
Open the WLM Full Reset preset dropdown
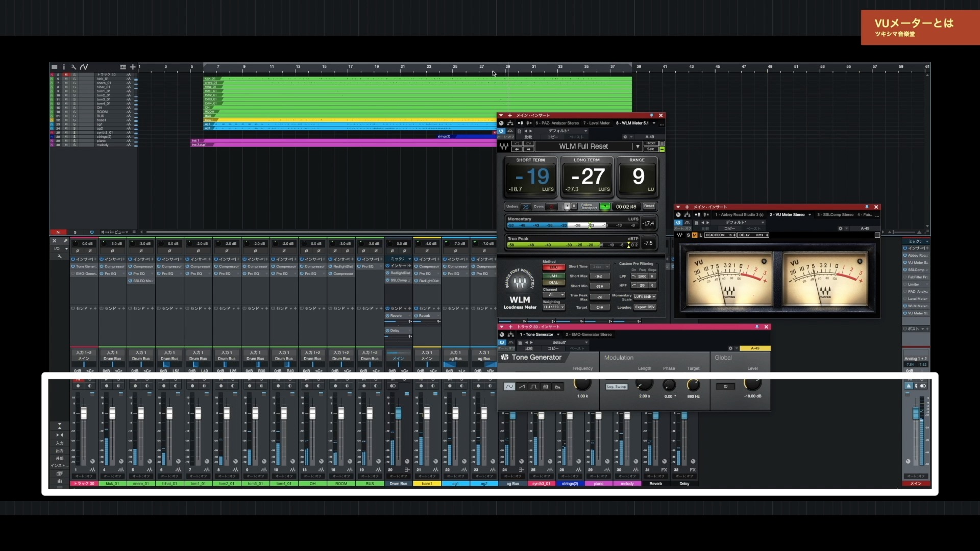(x=638, y=147)
